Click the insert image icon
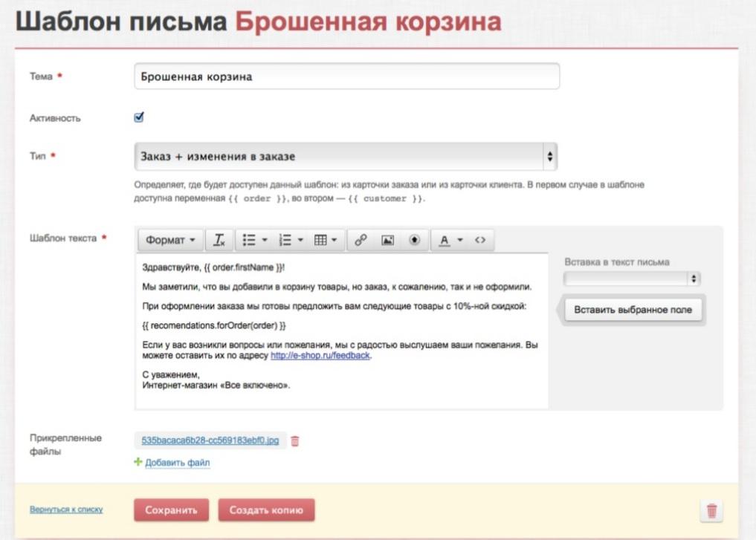The width and height of the screenshot is (756, 540). pos(387,240)
